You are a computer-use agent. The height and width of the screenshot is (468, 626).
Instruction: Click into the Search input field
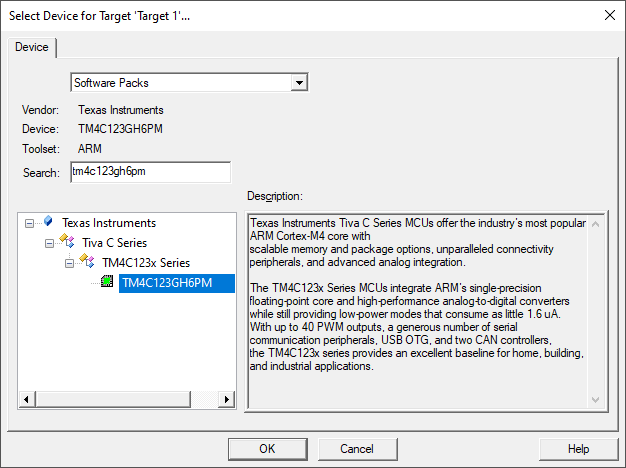151,172
